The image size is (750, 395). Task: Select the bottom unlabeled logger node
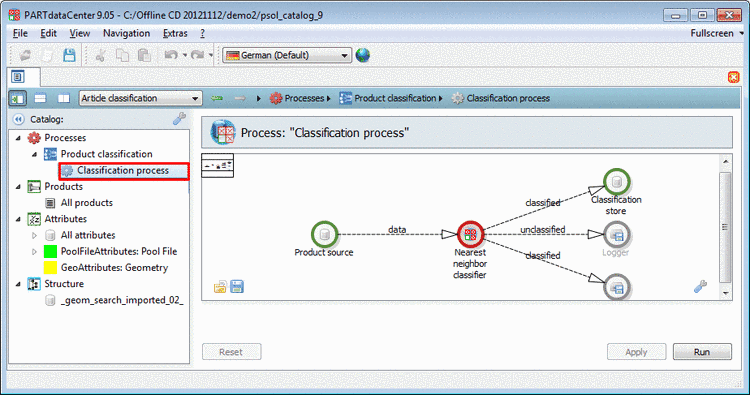click(617, 287)
